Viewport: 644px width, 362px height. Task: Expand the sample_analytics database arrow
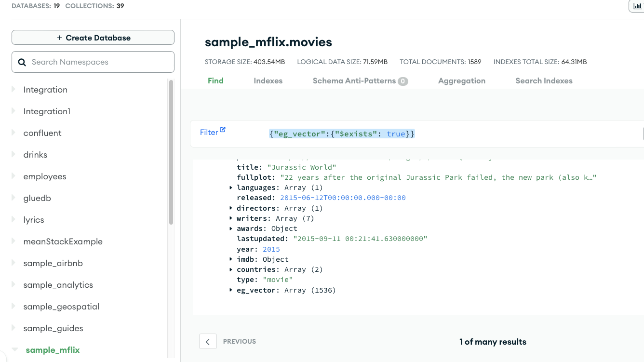pos(13,284)
